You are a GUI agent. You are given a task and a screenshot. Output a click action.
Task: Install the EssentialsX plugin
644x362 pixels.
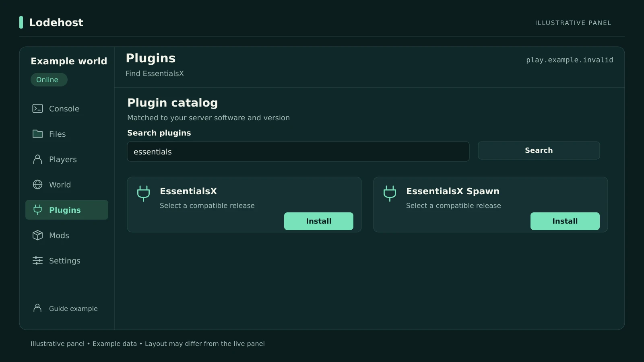point(319,221)
